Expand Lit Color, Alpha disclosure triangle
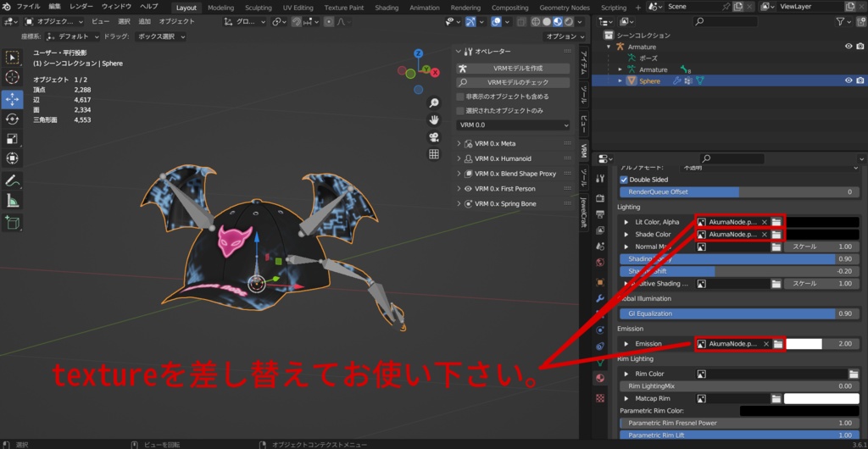The image size is (868, 449). click(626, 222)
